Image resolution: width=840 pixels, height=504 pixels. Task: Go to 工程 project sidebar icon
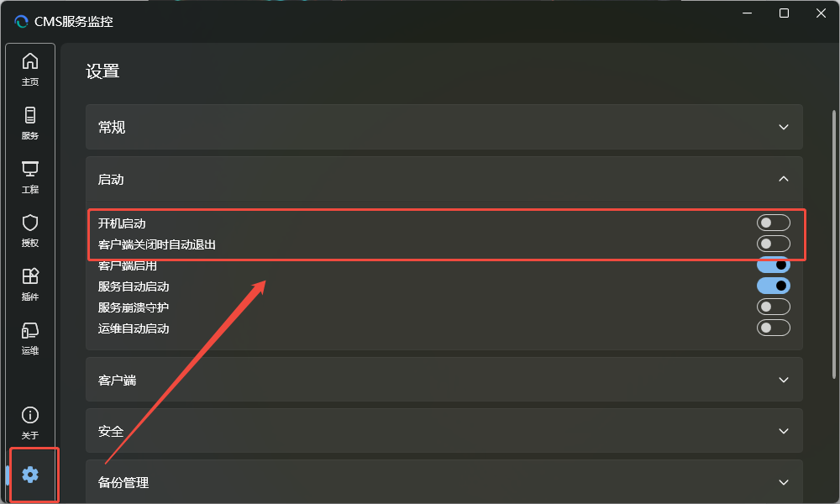point(30,176)
